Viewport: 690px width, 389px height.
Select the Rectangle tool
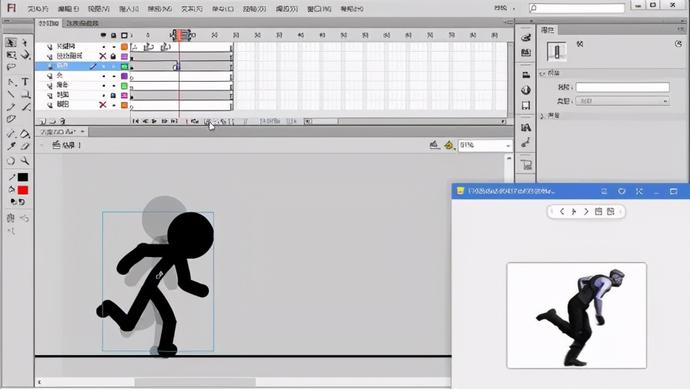click(x=25, y=94)
